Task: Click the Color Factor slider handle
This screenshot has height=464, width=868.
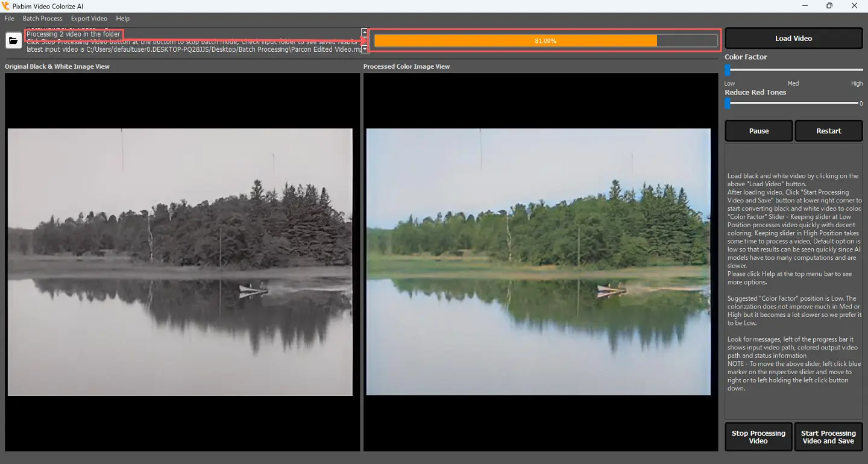Action: 728,70
